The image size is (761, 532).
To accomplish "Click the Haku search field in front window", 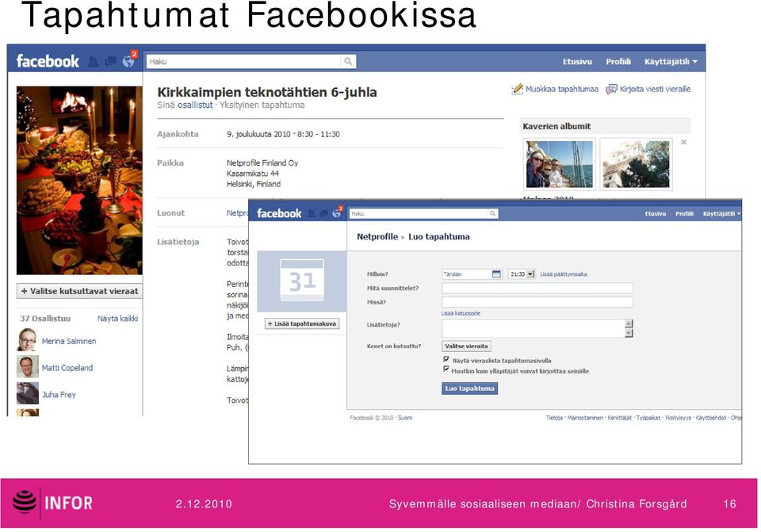I will click(x=419, y=213).
